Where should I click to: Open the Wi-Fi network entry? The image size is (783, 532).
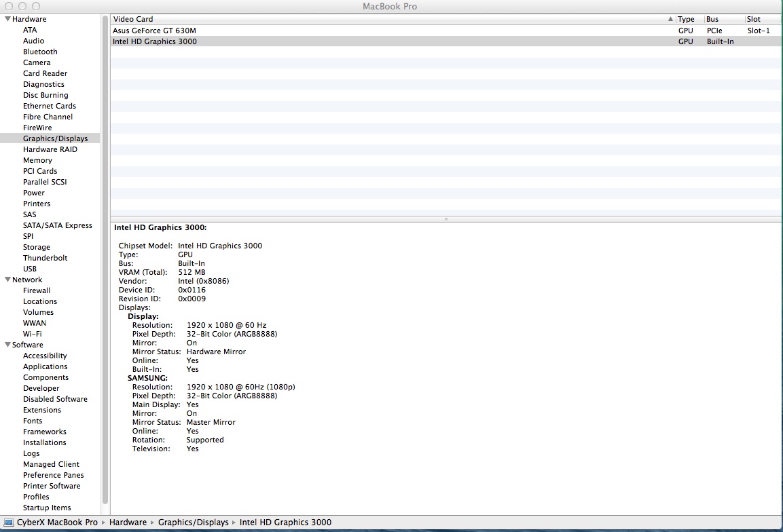coord(32,334)
